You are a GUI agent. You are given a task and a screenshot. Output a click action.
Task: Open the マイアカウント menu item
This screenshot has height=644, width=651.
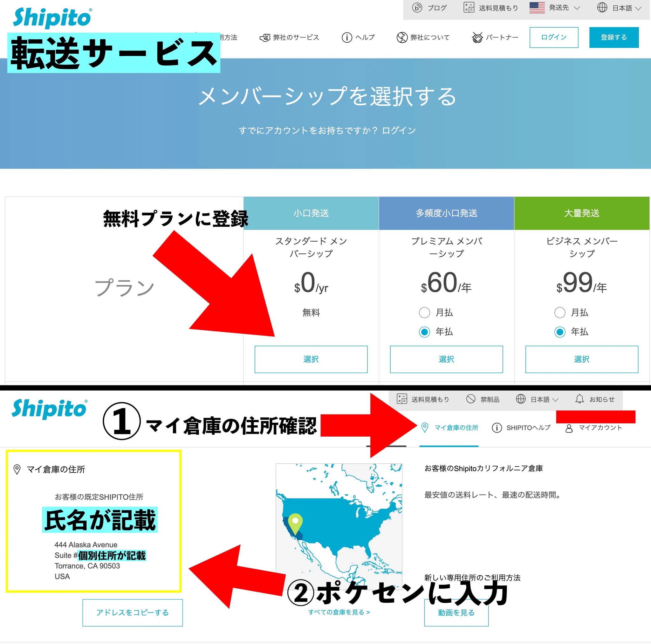click(x=600, y=428)
